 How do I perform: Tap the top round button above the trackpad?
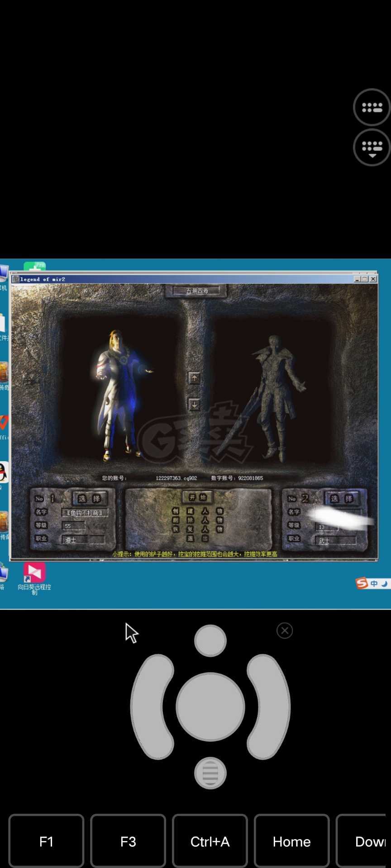coord(210,641)
